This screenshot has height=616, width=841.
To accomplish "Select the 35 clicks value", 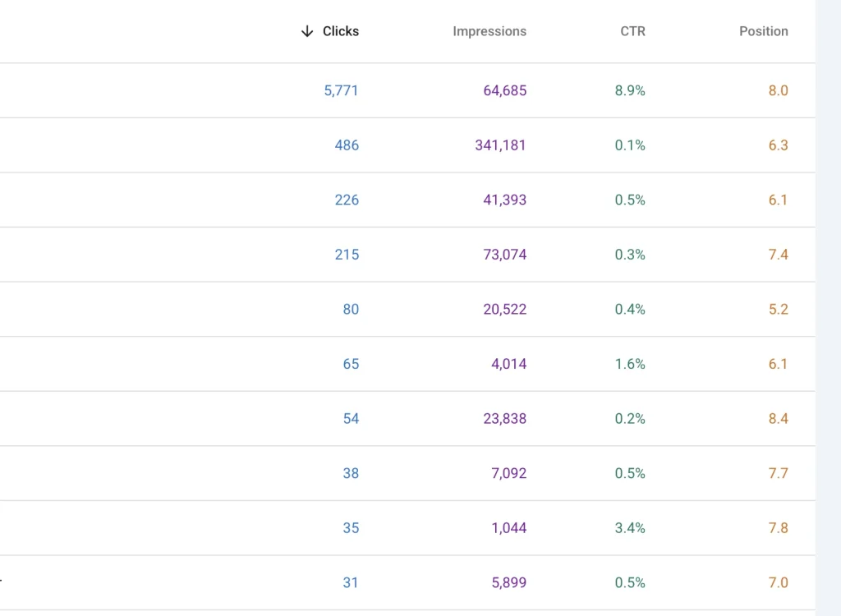I will pos(351,528).
